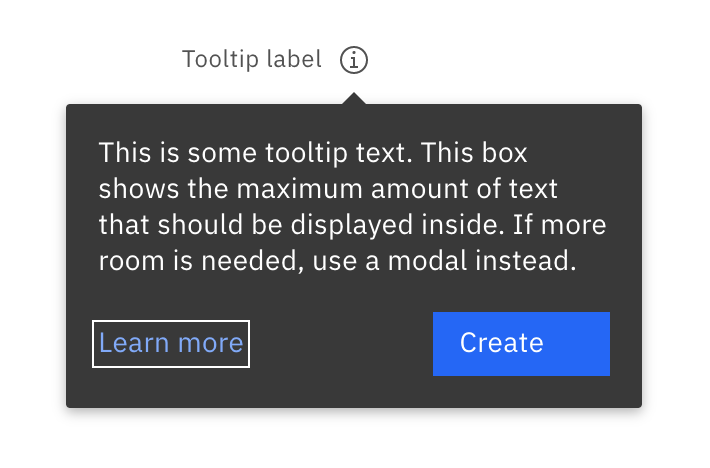Click the tooltip paragraph starting 'This is some tooltip text'
Screen dimensions: 710x468
coord(352,206)
